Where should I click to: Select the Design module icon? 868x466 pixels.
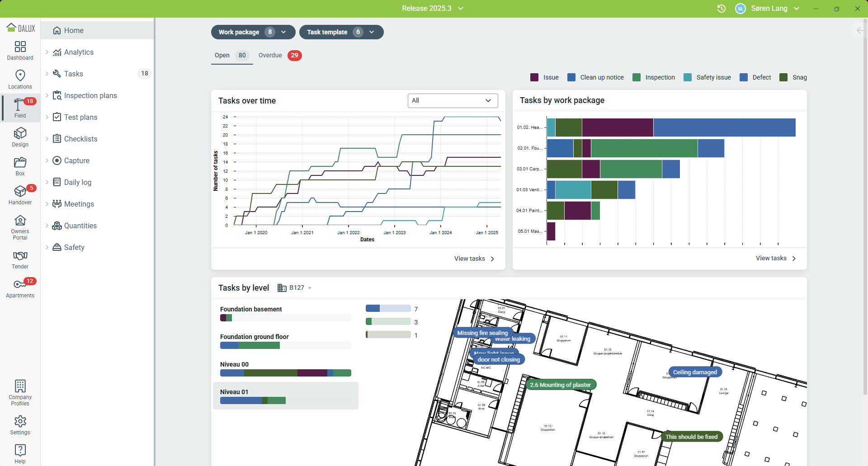click(x=20, y=137)
